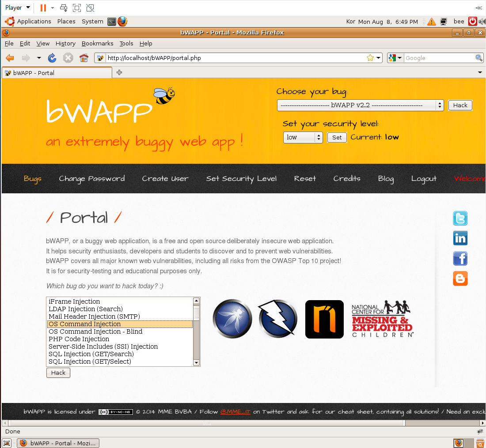Open the search engine selector dropdown
Image resolution: width=486 pixels, height=448 pixels.
point(395,58)
